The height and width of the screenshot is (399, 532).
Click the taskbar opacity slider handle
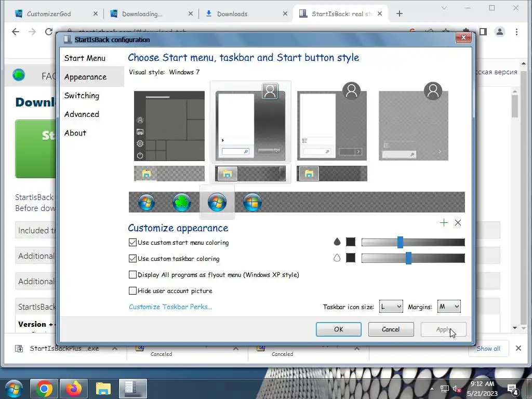point(408,258)
